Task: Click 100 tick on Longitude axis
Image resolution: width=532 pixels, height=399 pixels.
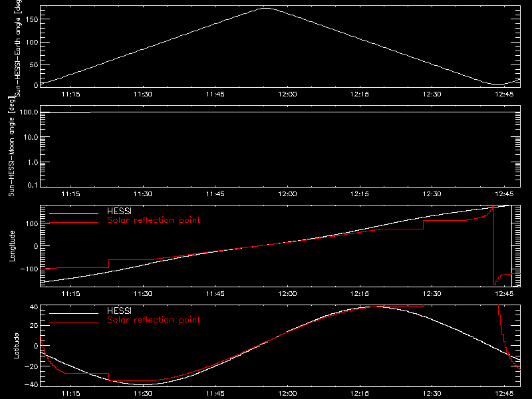Action: point(32,223)
